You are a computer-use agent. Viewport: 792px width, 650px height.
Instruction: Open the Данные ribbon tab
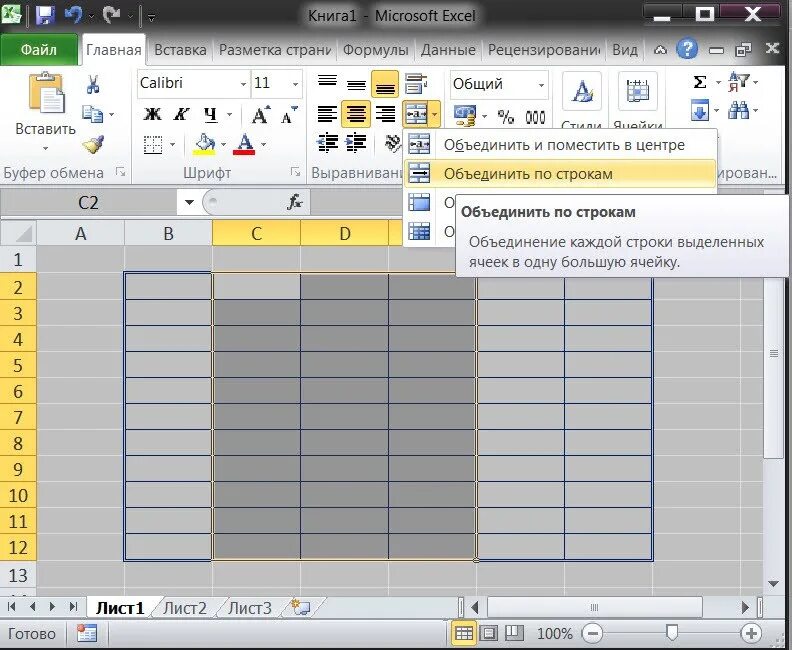[448, 50]
